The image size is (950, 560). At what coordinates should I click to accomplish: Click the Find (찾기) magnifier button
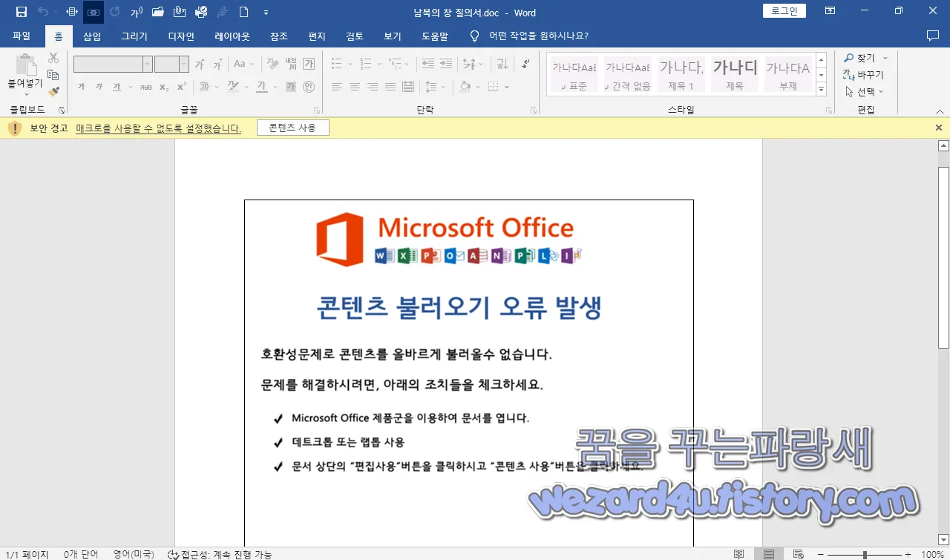point(860,58)
